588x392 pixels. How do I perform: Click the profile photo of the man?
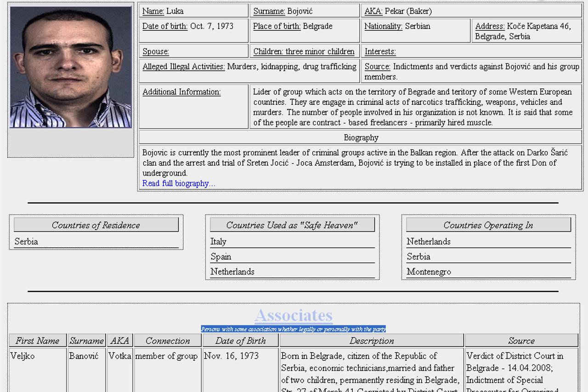coord(71,67)
